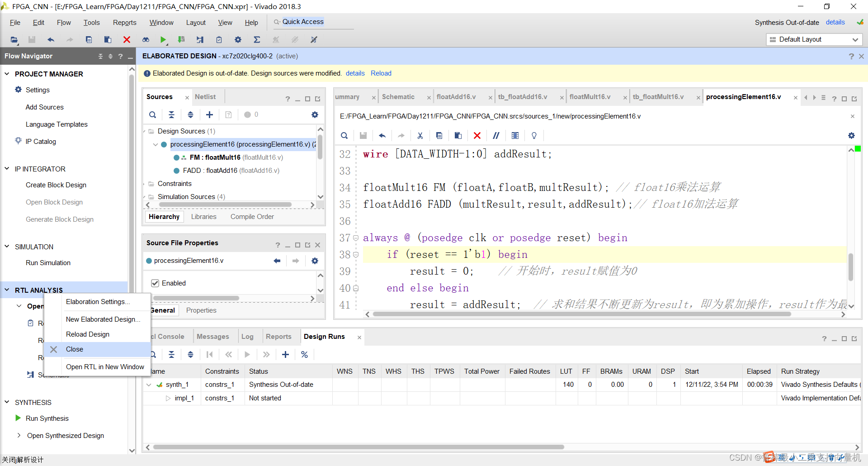Collapse the SIMULATION section
The width and height of the screenshot is (868, 466).
click(x=7, y=247)
